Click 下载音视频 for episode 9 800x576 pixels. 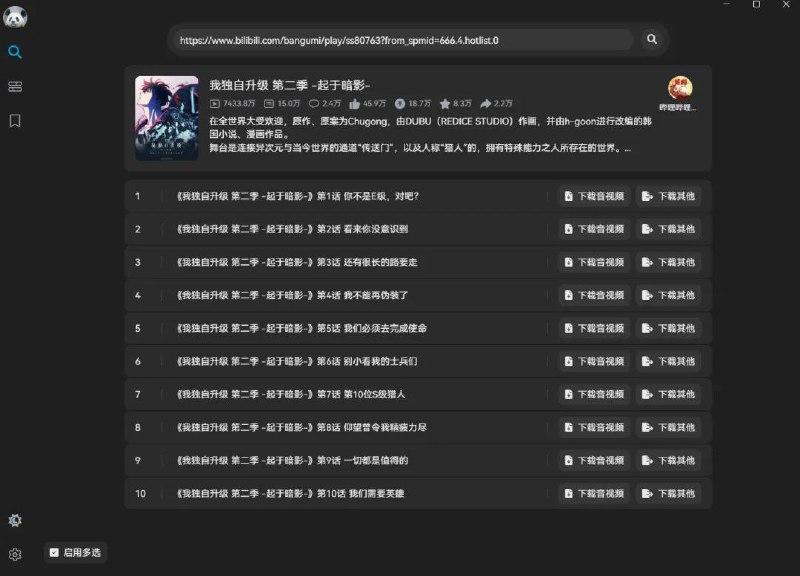pyautogui.click(x=594, y=461)
